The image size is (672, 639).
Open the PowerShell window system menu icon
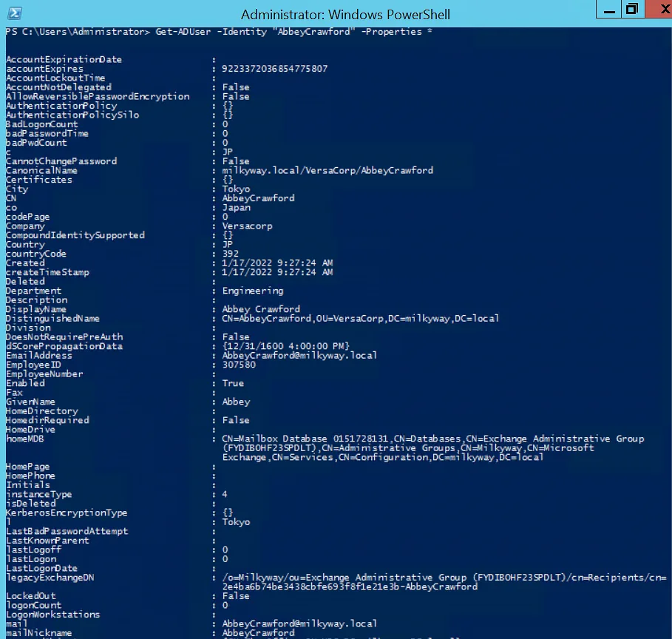15,13
